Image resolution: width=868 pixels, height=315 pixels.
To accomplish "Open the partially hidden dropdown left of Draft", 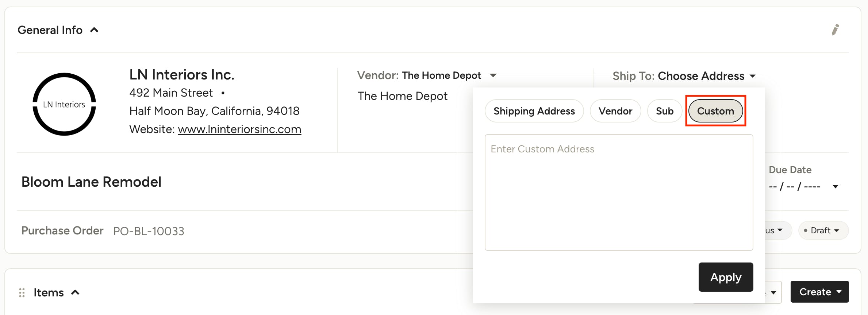I will point(777,230).
